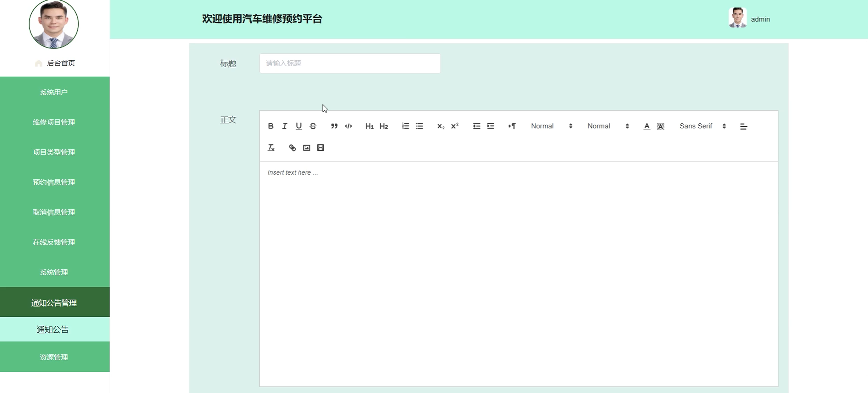The image size is (868, 393).
Task: Toggle italic text formatting
Action: pyautogui.click(x=285, y=126)
